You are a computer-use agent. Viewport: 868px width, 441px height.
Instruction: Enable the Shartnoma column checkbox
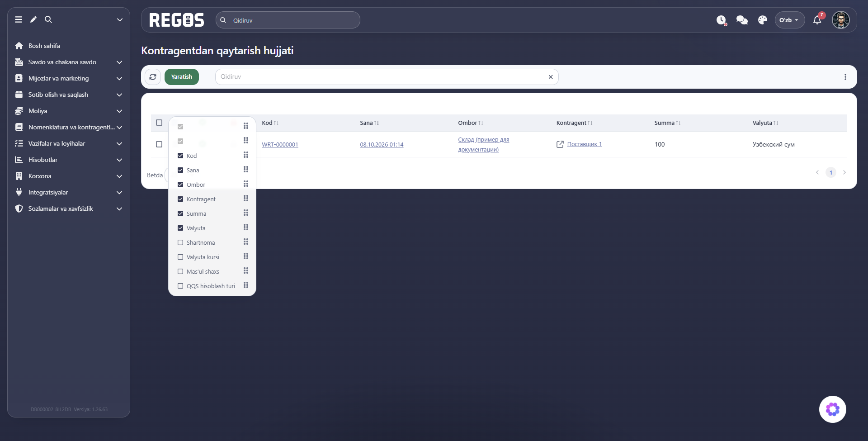[x=180, y=242]
